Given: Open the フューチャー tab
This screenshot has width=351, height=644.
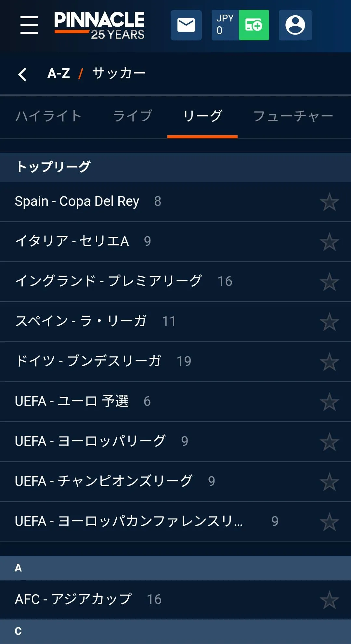Looking at the screenshot, I should pos(293,116).
